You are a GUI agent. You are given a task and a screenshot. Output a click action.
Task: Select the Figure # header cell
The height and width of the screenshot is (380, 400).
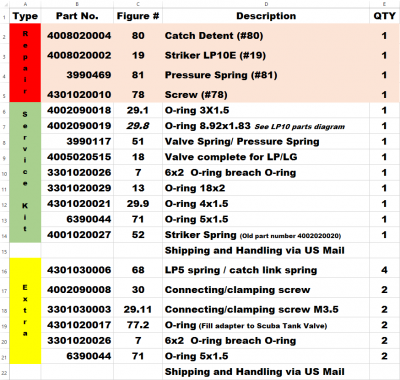pos(138,16)
